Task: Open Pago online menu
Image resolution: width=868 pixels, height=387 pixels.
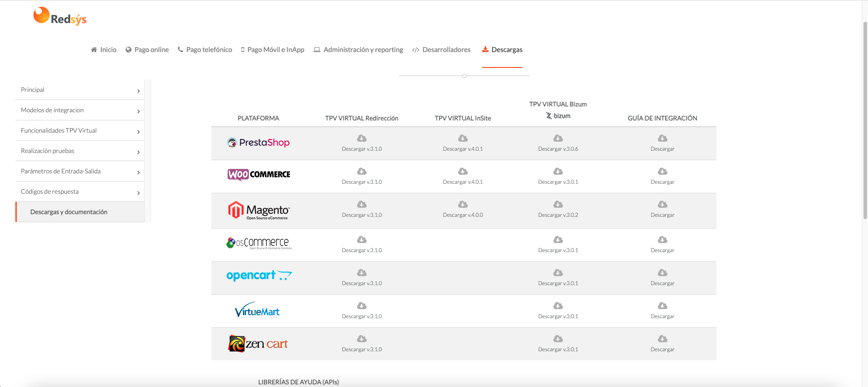Action: click(x=147, y=50)
